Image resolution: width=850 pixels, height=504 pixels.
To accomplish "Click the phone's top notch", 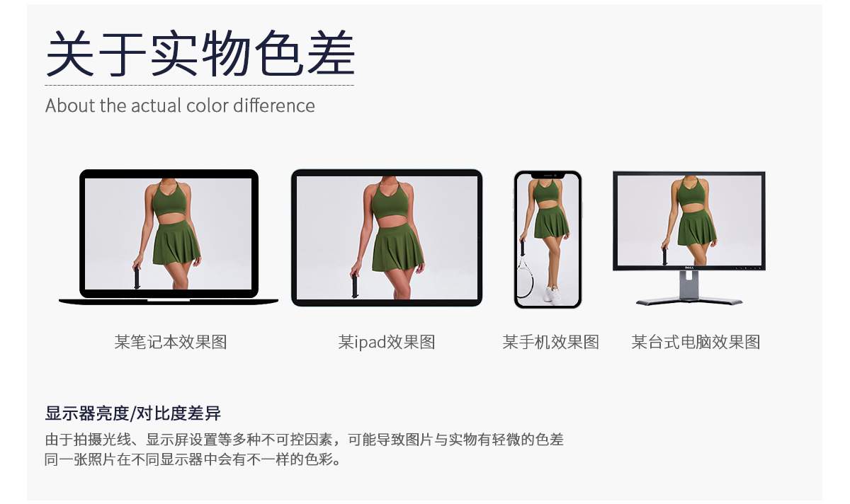I will (x=548, y=175).
